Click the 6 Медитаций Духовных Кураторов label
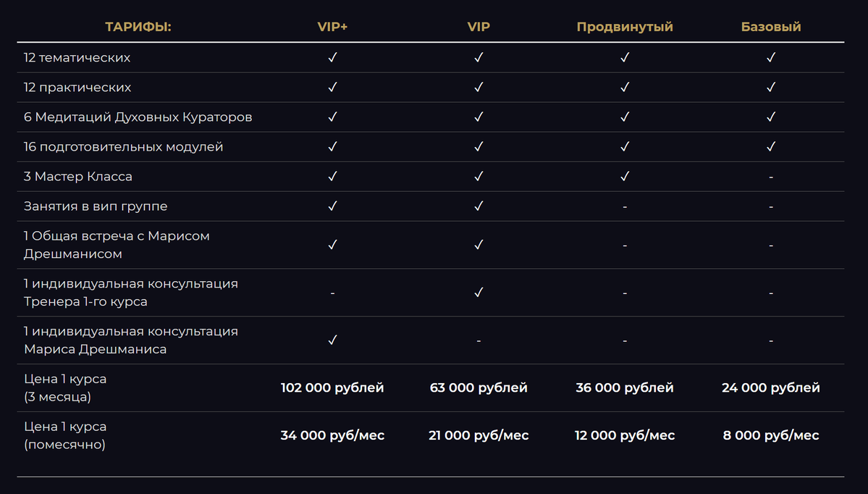This screenshot has width=868, height=494. click(x=138, y=117)
